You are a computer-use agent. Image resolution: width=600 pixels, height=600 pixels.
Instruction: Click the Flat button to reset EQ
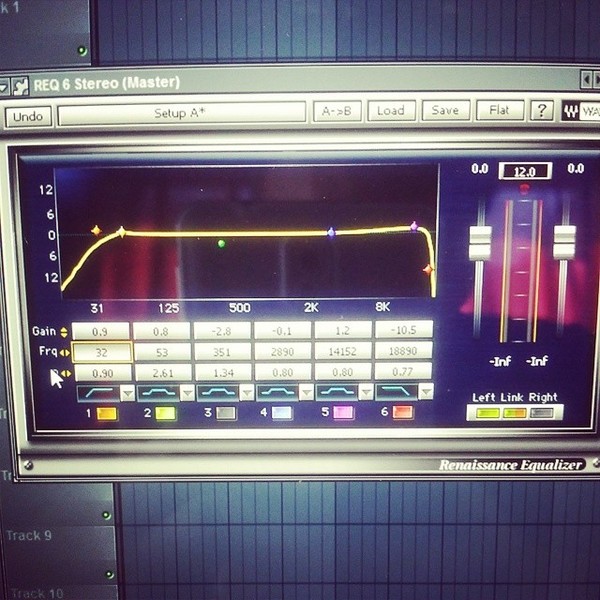pos(499,111)
